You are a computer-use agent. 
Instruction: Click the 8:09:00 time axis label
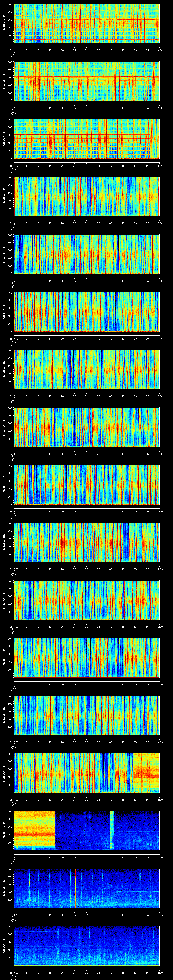pos(14,511)
